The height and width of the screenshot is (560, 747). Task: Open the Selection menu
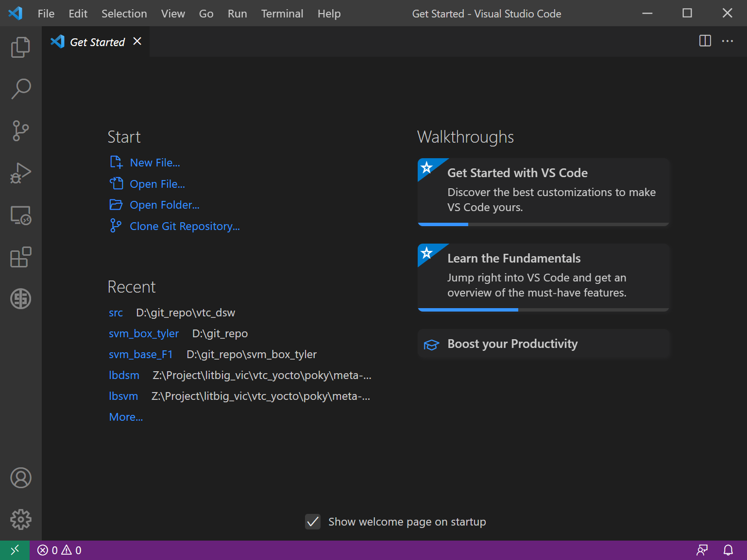124,14
